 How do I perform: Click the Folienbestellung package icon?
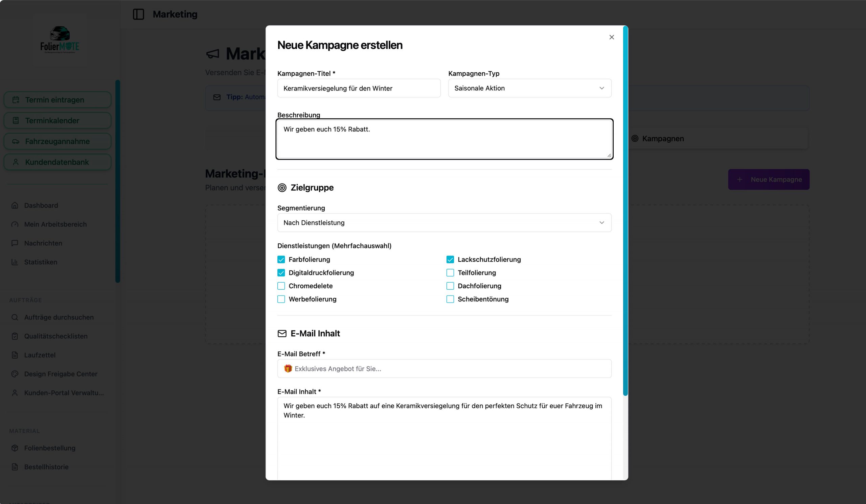pyautogui.click(x=15, y=448)
